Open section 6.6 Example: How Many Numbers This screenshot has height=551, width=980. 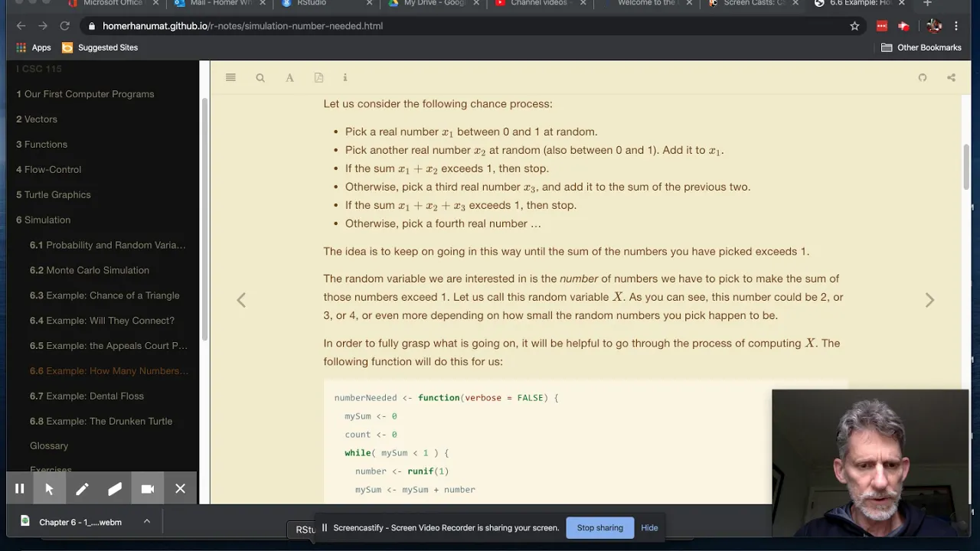pos(107,371)
